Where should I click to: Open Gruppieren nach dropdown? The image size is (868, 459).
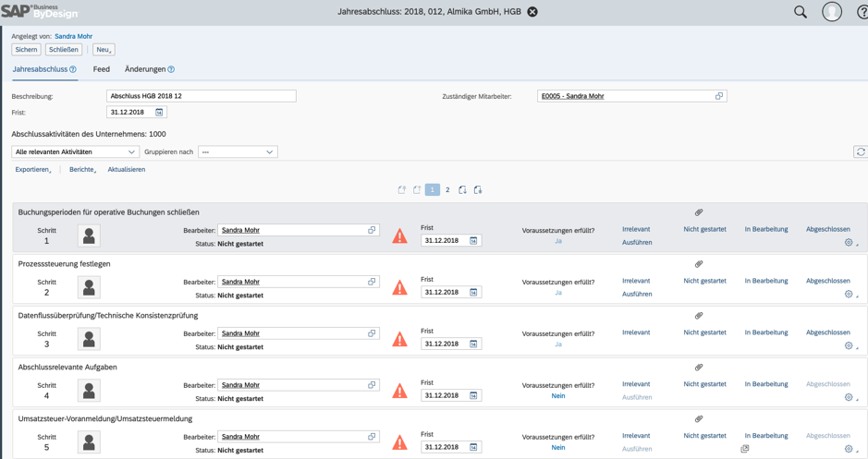coord(238,152)
